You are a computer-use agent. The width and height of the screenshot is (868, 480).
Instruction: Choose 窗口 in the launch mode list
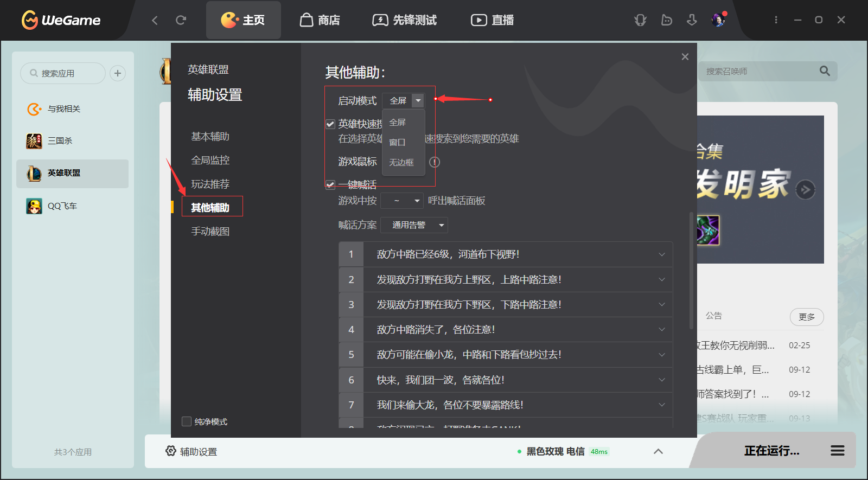click(x=398, y=143)
